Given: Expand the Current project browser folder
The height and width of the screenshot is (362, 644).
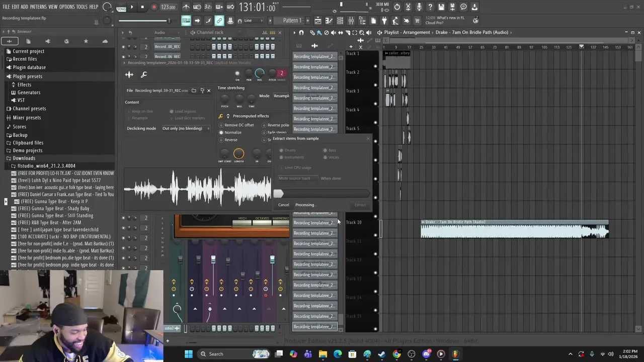Looking at the screenshot, I should point(28,51).
